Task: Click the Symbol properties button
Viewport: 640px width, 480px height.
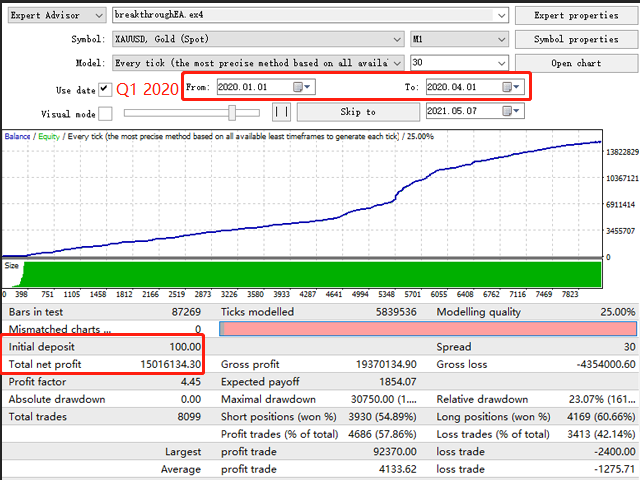Action: click(576, 39)
